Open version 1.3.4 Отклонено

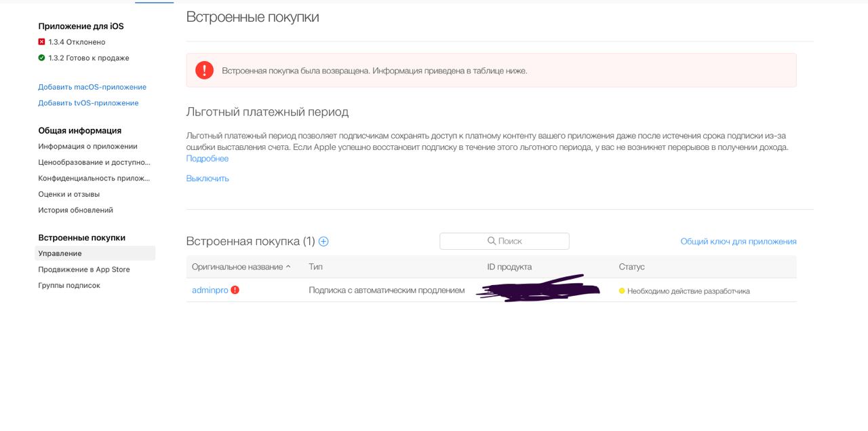(x=77, y=42)
